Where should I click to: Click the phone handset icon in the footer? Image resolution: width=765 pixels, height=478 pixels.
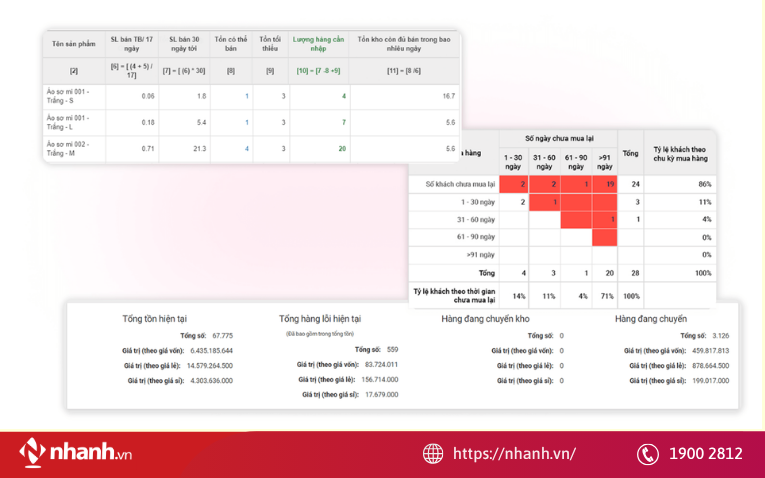click(x=647, y=454)
